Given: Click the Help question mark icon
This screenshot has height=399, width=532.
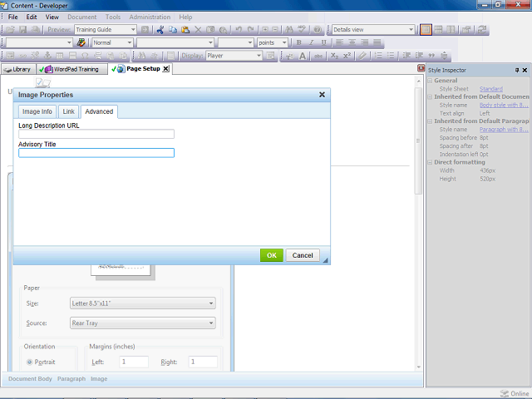Looking at the screenshot, I should tap(318, 30).
